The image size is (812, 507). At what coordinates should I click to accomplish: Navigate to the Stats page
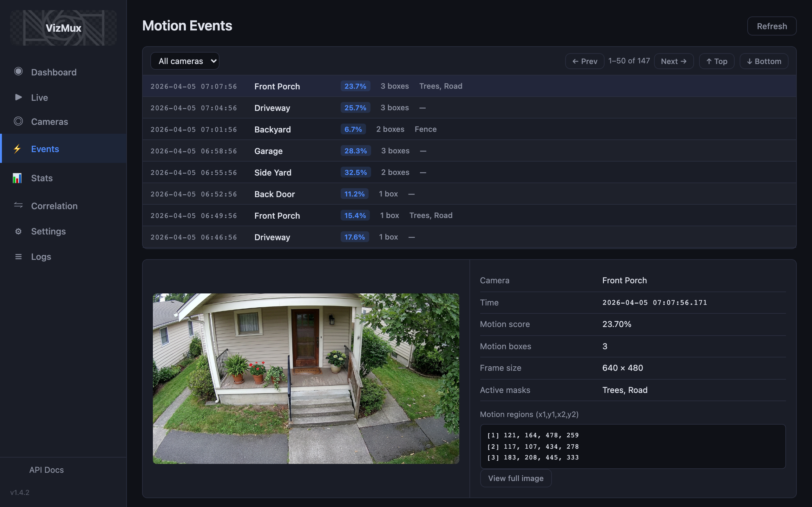[x=42, y=178]
